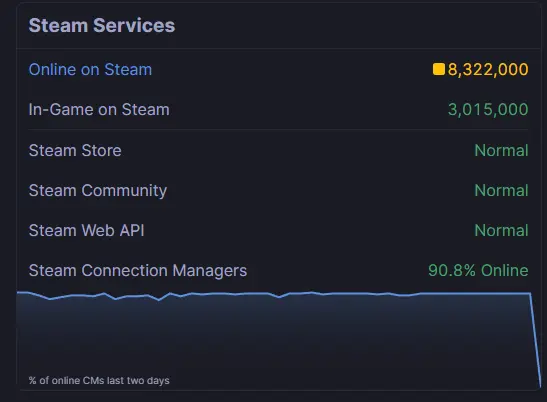This screenshot has height=402, width=547.
Task: Click the yellow status square indicator
Action: [x=439, y=69]
